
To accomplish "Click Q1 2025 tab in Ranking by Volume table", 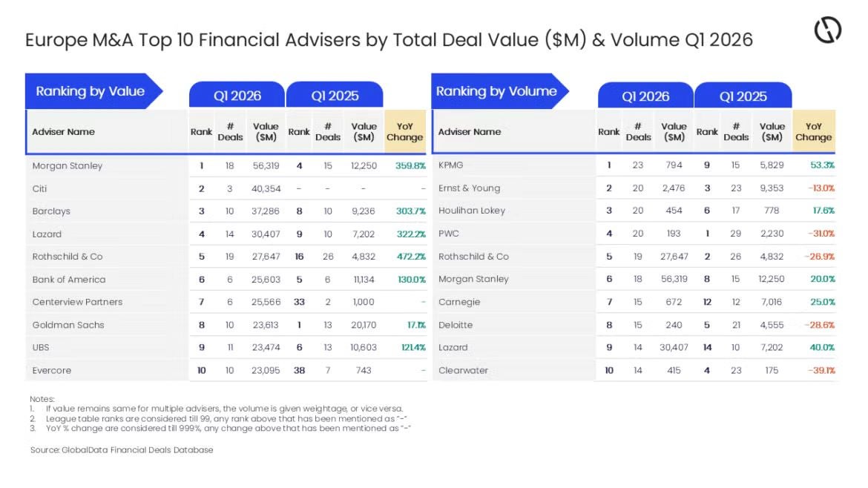I will (x=743, y=96).
